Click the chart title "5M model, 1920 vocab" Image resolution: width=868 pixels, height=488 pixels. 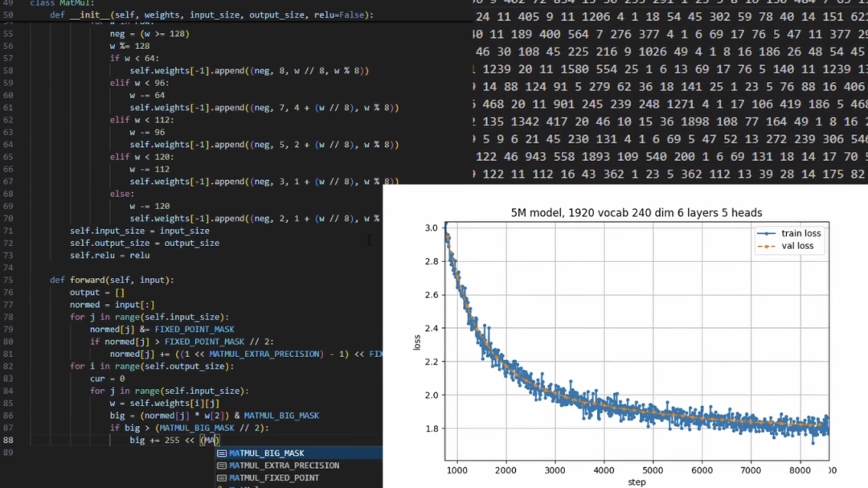pos(637,212)
